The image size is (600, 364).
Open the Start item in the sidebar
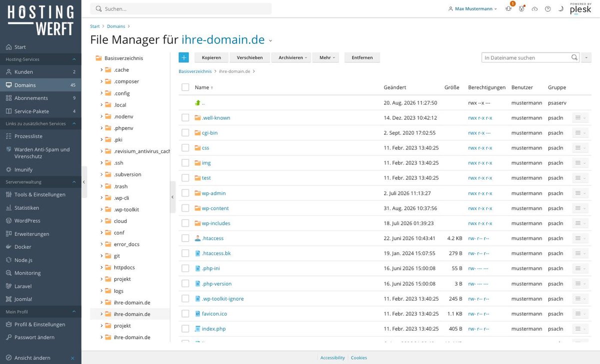coord(40,47)
